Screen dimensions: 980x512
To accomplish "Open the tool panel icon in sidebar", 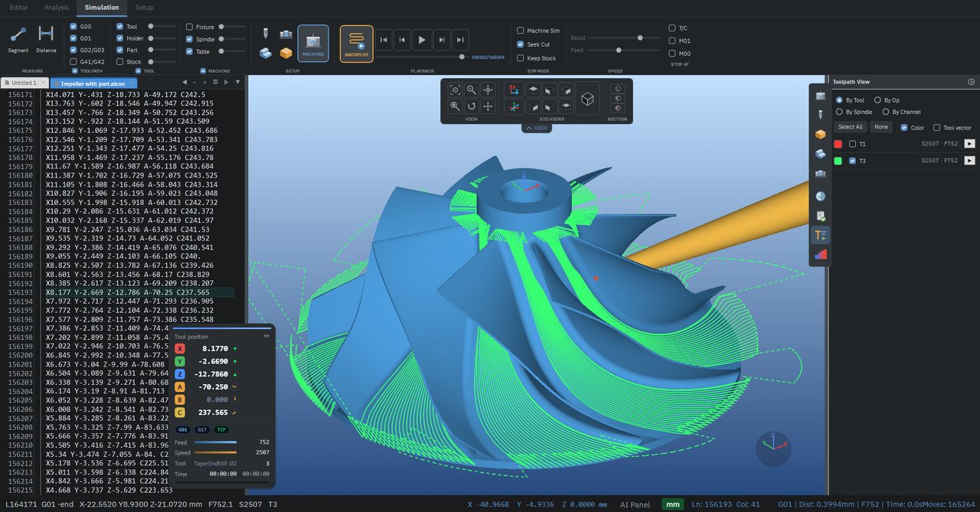I will (821, 114).
